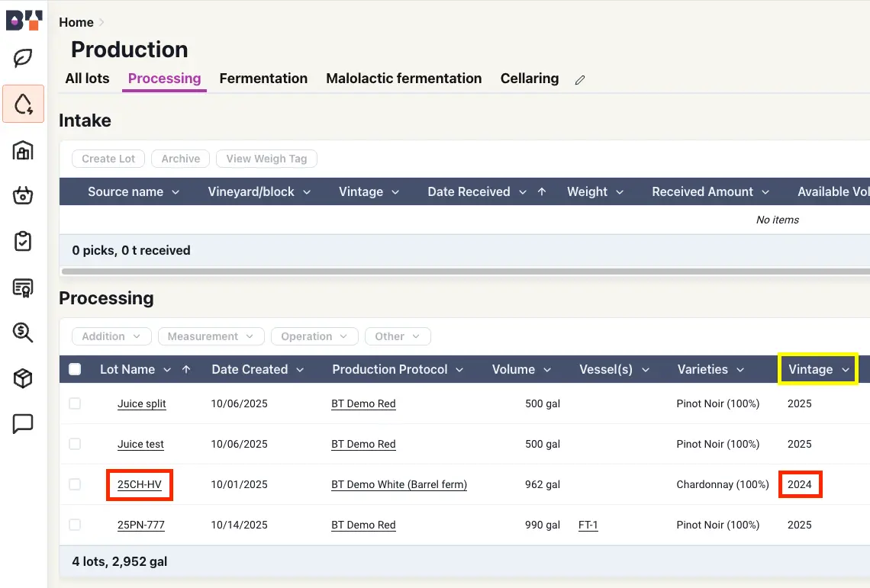This screenshot has width=870, height=588.
Task: Open the 25CH-HV lot link
Action: 140,485
